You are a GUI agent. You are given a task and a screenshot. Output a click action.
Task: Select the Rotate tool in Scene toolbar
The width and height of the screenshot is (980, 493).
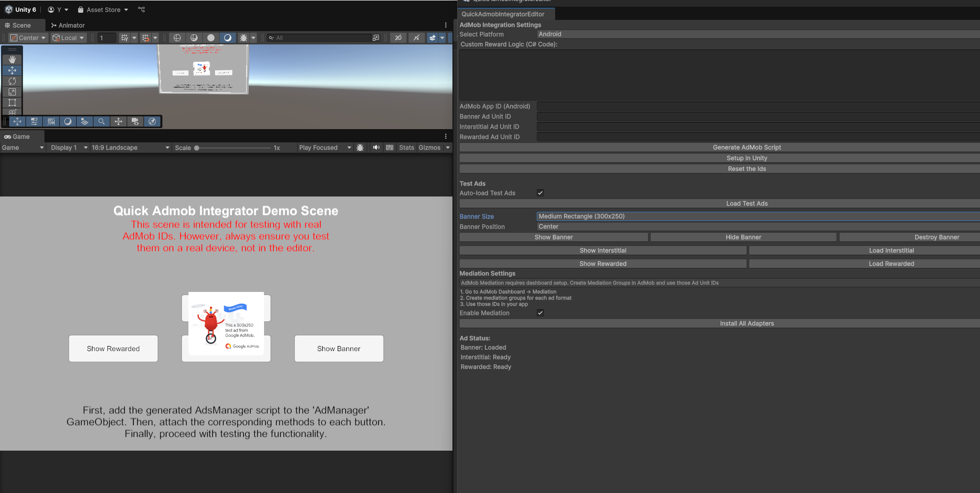[x=12, y=81]
